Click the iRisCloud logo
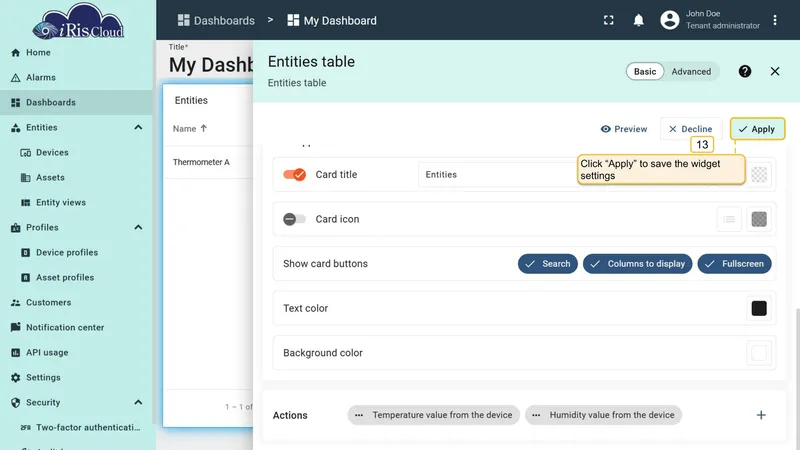 78,21
